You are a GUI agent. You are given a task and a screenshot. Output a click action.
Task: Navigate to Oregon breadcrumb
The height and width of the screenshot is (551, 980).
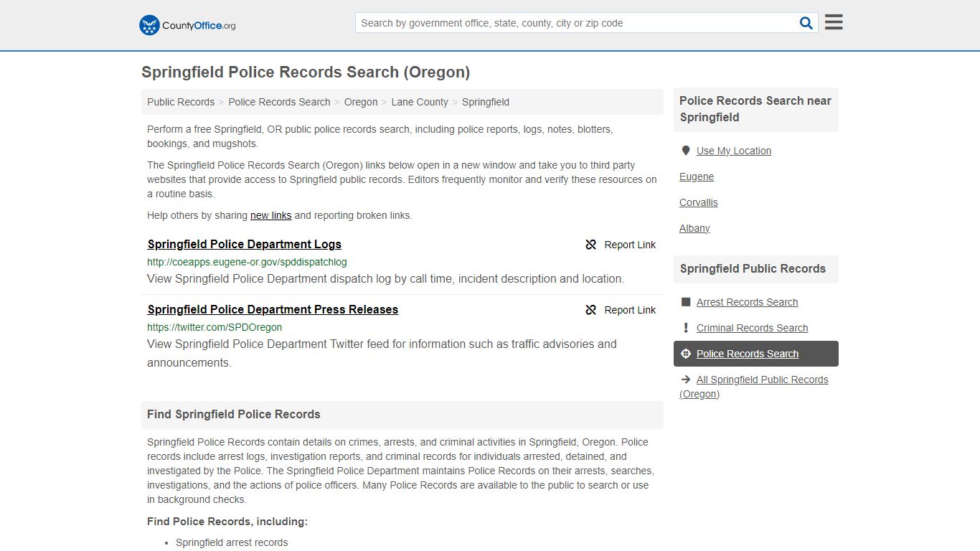point(361,102)
